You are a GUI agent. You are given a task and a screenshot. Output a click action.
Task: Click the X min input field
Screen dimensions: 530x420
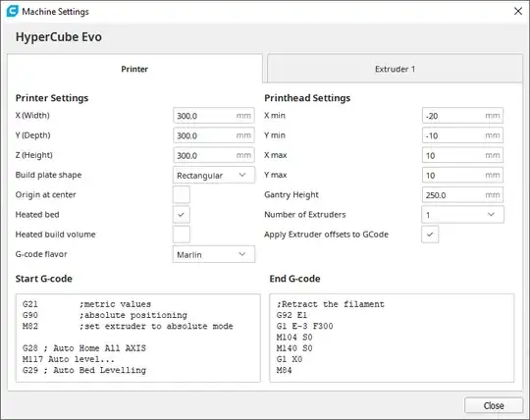pyautogui.click(x=462, y=116)
